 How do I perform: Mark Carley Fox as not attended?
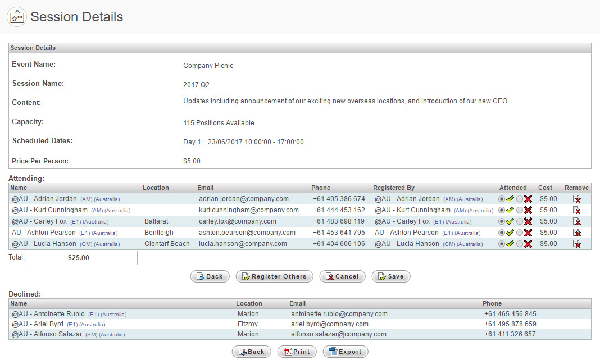pyautogui.click(x=520, y=221)
